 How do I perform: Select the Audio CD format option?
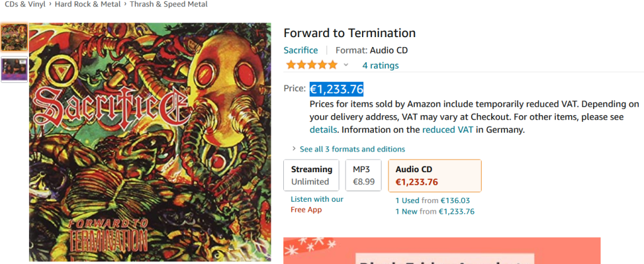pos(434,175)
